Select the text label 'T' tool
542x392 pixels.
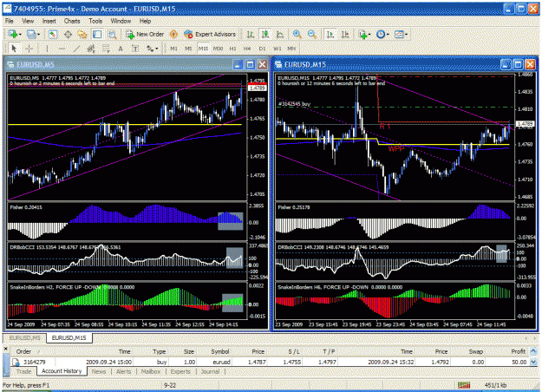135,49
